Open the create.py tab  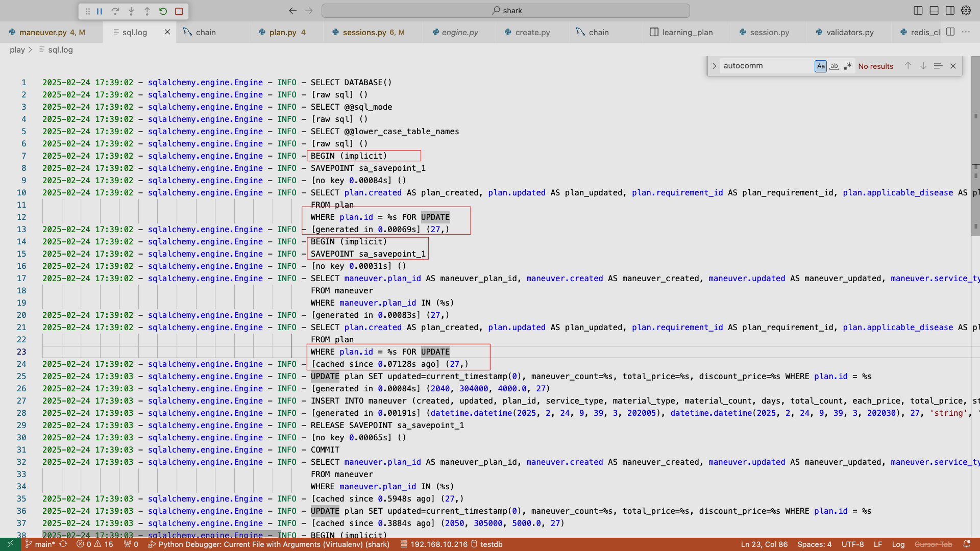[532, 32]
